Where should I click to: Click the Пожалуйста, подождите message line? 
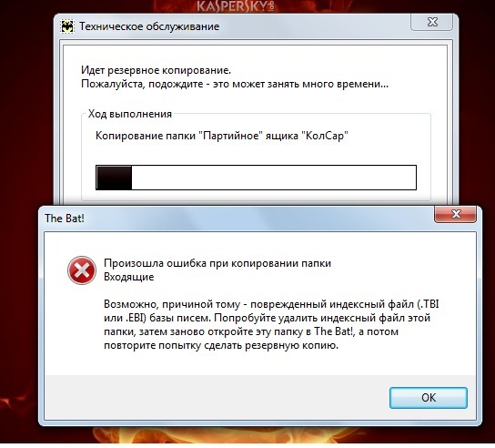point(235,84)
